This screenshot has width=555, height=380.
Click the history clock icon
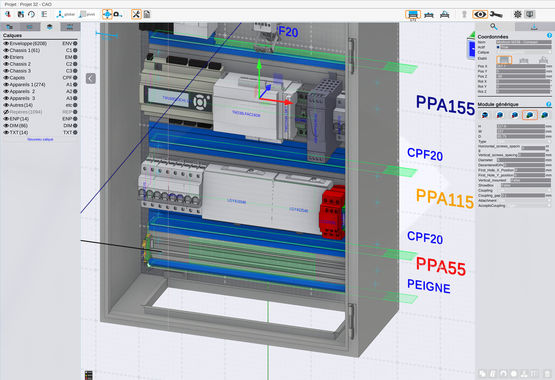[32, 15]
